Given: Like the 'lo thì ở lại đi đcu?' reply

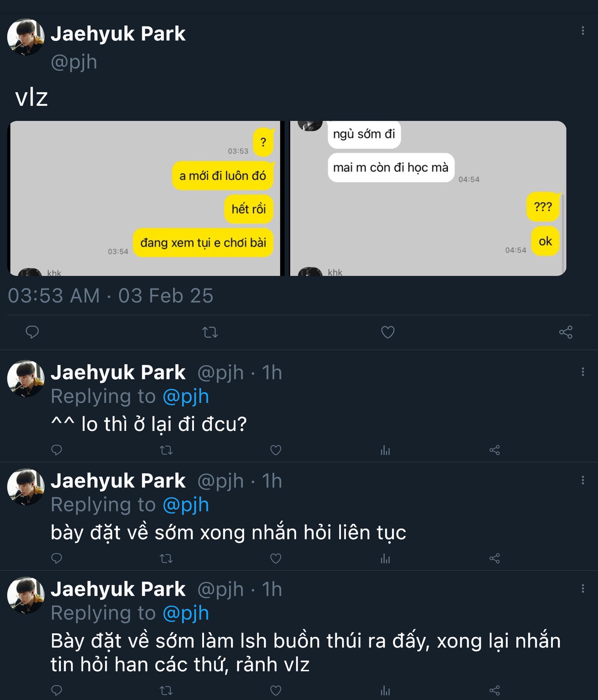Looking at the screenshot, I should click(275, 450).
